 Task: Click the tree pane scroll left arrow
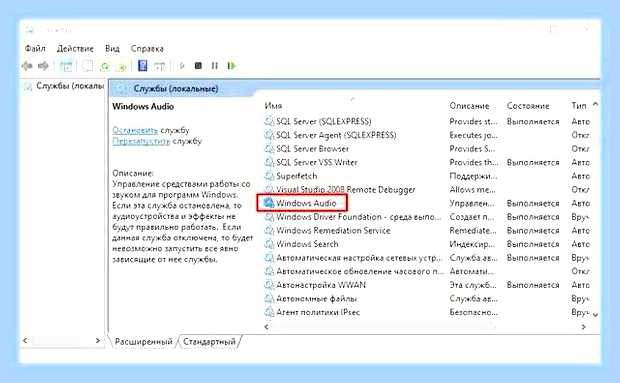coord(25,340)
